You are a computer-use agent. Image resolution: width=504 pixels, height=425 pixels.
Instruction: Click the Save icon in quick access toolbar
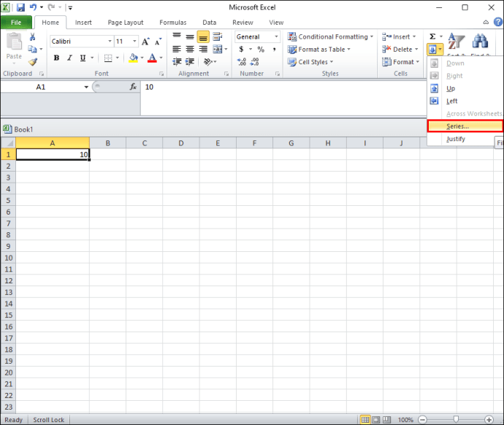(20, 7)
